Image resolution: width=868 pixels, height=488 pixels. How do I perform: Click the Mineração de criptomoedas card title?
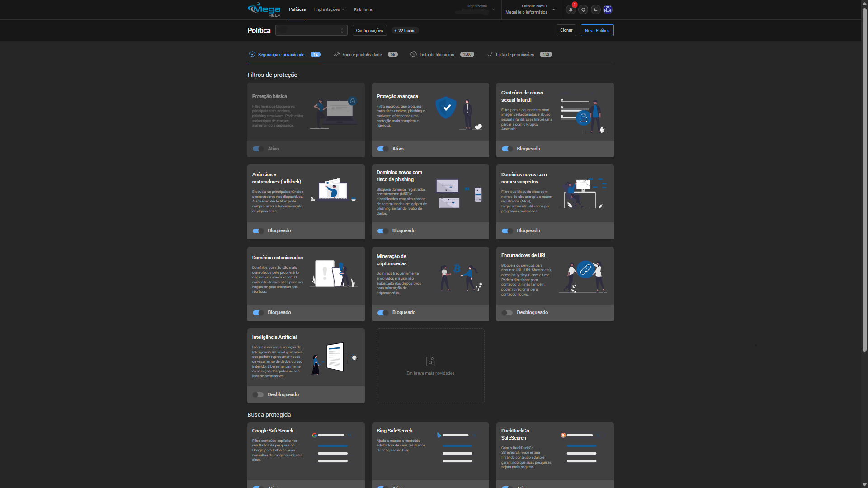392,260
